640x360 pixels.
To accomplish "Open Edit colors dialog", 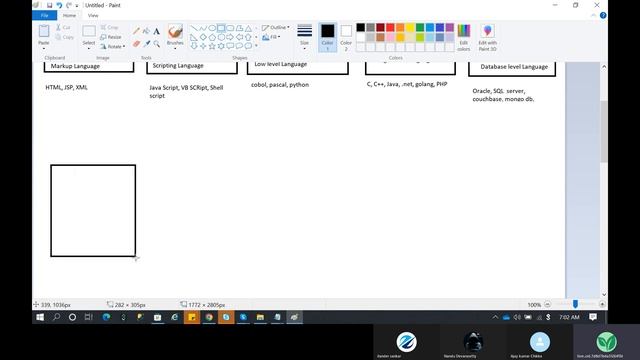I will point(464,38).
